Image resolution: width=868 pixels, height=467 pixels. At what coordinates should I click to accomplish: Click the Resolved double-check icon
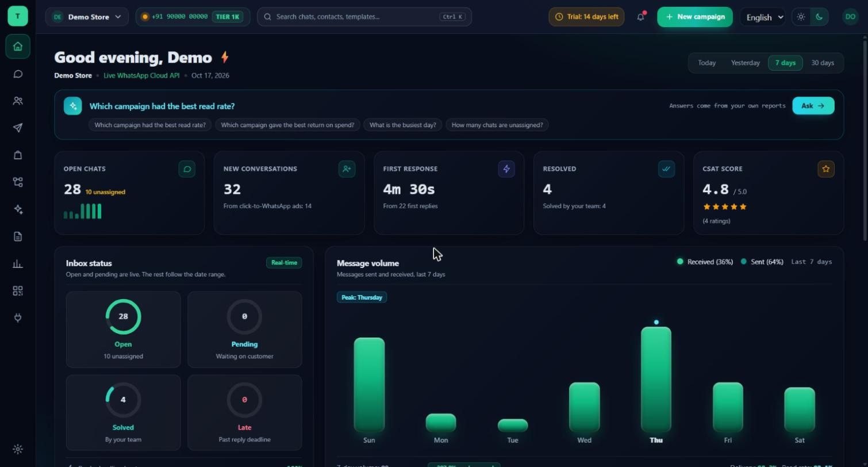[x=666, y=169]
